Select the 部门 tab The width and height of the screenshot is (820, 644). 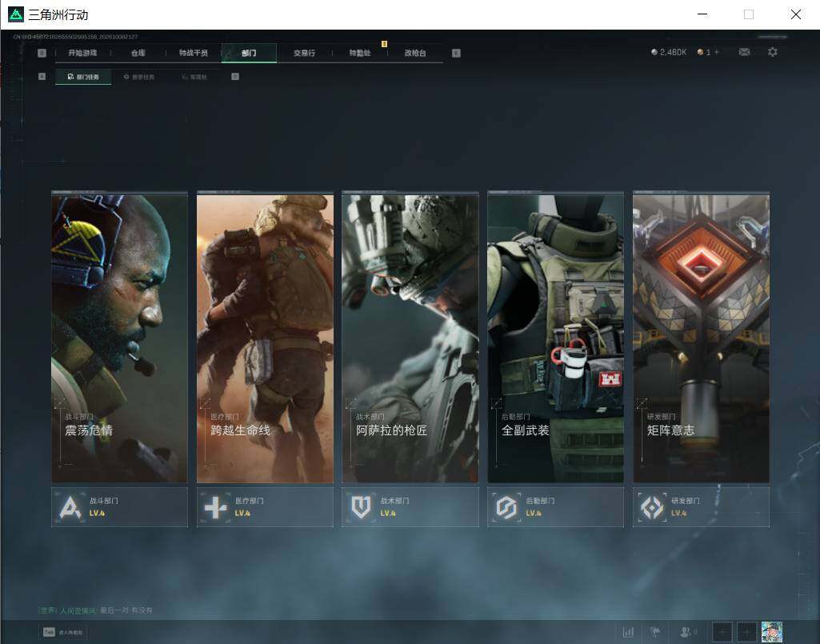point(249,53)
